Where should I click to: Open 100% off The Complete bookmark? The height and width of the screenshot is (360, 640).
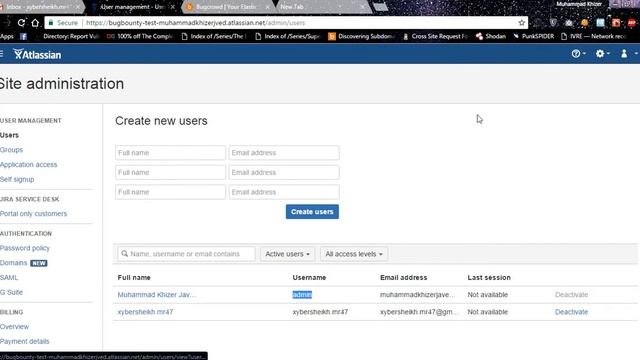[x=140, y=36]
